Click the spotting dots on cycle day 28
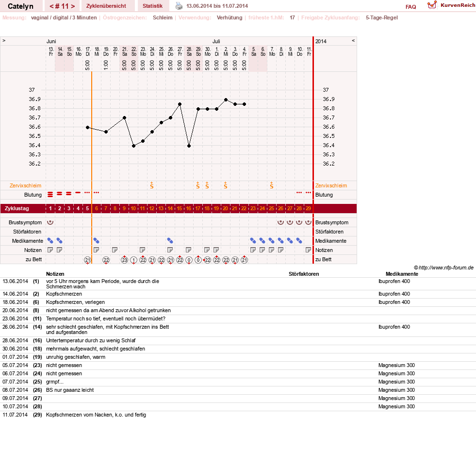This screenshot has width=476, height=452. pyautogui.click(x=299, y=193)
